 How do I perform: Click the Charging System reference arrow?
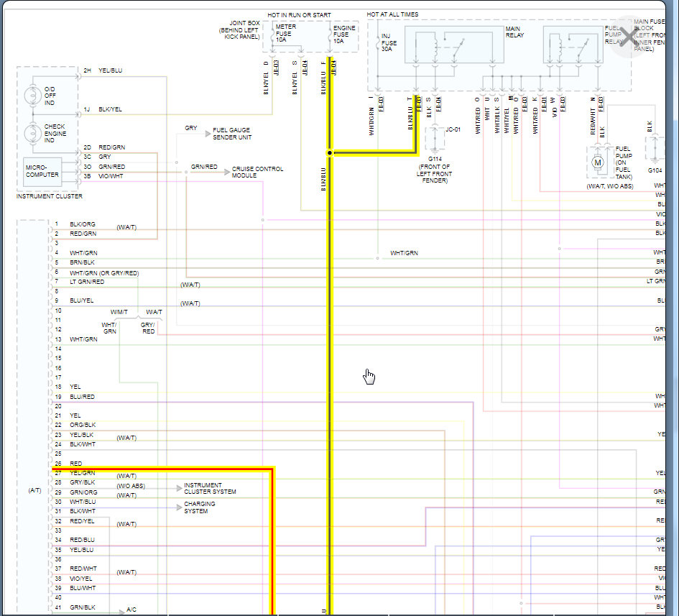pyautogui.click(x=180, y=507)
